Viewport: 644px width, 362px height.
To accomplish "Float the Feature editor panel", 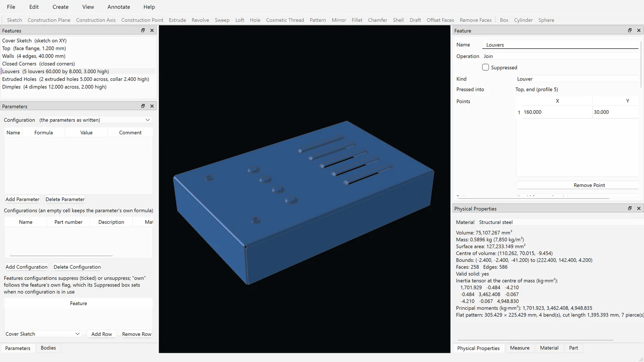I will pyautogui.click(x=630, y=31).
